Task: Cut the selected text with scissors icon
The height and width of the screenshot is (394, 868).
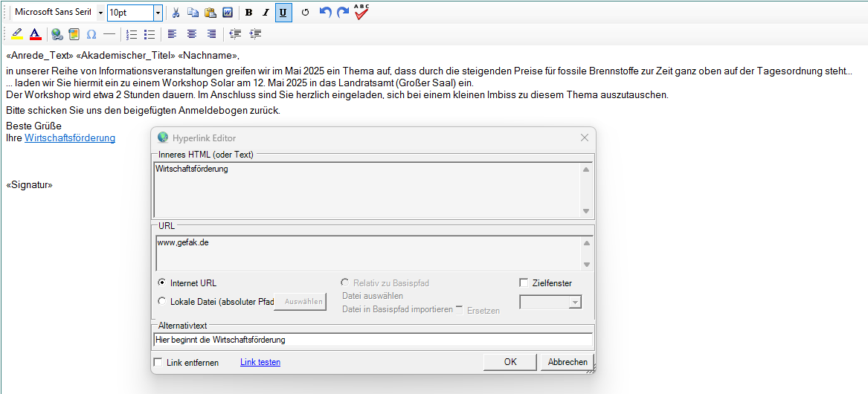Action: [176, 12]
